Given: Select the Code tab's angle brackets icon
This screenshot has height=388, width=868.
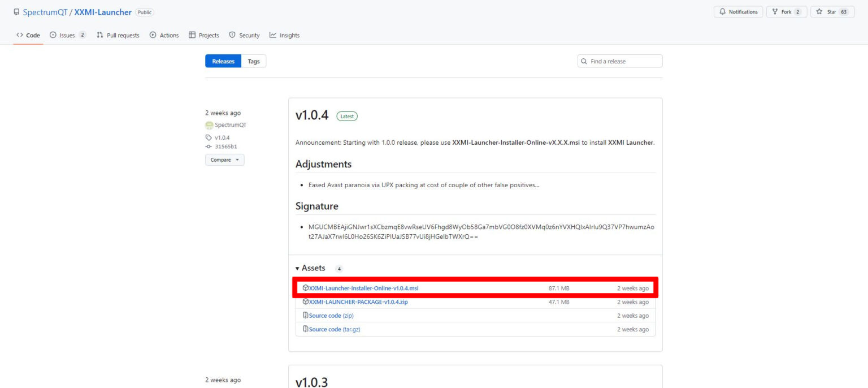Looking at the screenshot, I should tap(20, 35).
